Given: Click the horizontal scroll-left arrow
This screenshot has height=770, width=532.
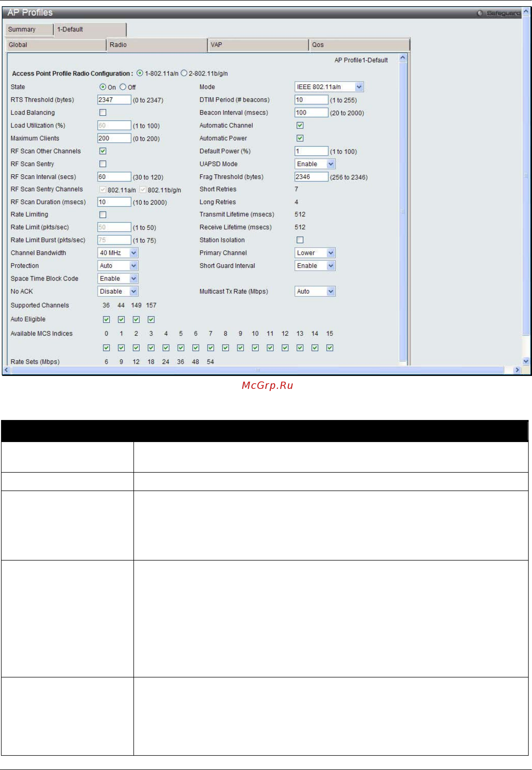Looking at the screenshot, I should [6, 370].
